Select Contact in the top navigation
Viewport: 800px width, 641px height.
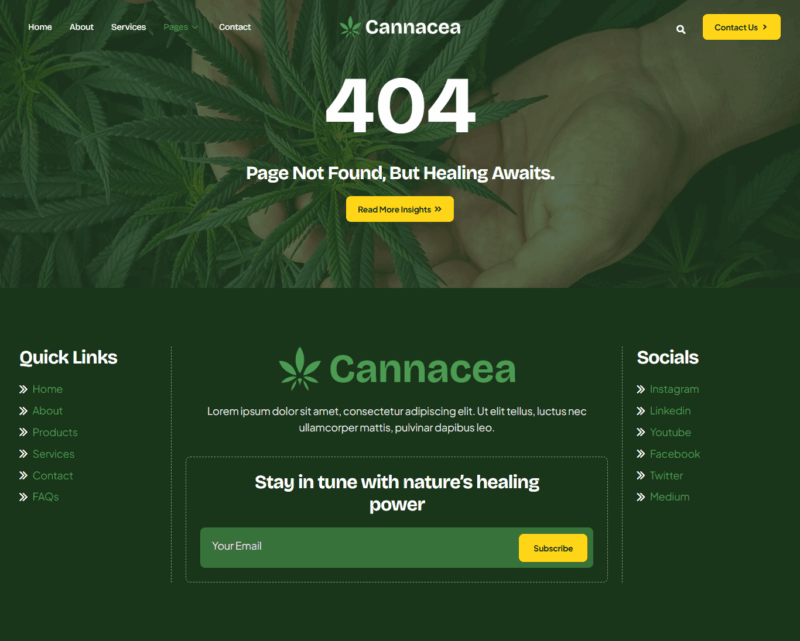235,27
